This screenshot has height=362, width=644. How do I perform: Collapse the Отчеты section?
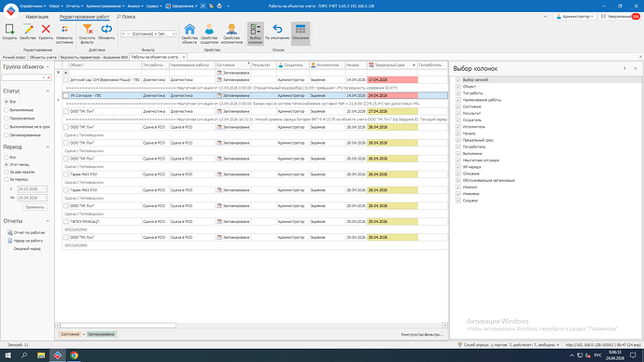48,221
